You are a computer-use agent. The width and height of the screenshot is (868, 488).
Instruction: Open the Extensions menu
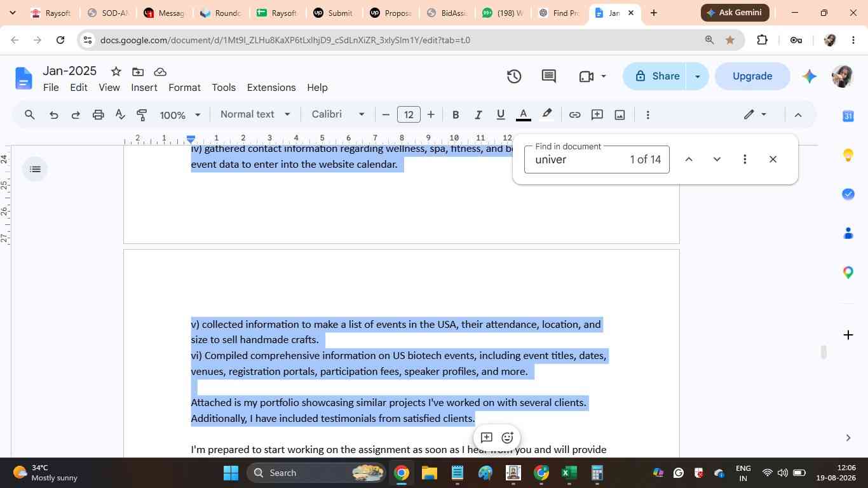point(271,88)
